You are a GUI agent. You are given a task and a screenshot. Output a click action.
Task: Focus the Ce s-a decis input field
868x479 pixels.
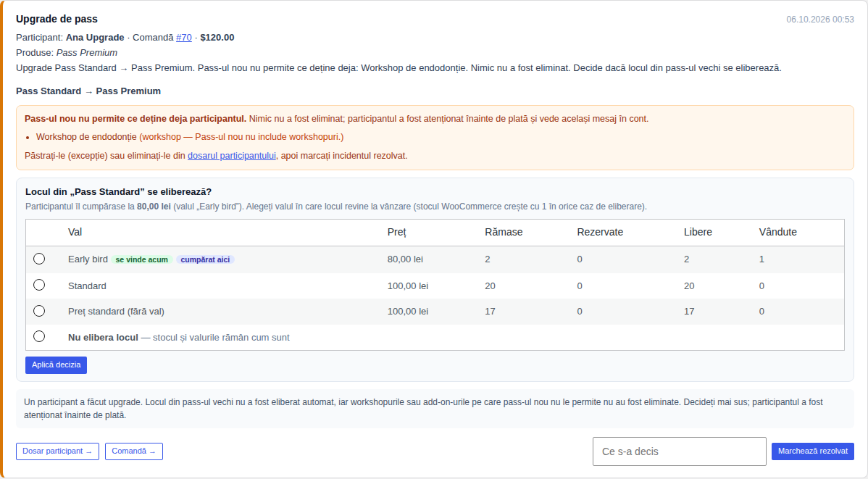679,451
